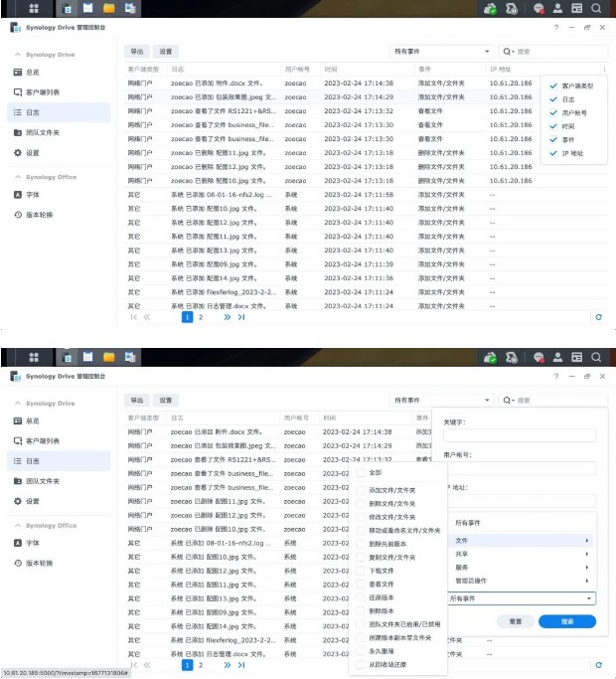Open 团队文件夹 in upper sidebar

click(59, 132)
